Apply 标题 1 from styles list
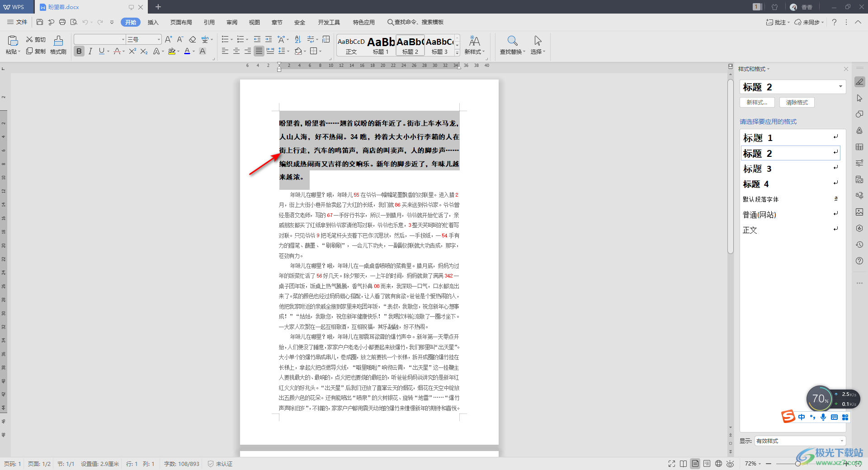The height and width of the screenshot is (470, 868). click(x=790, y=138)
